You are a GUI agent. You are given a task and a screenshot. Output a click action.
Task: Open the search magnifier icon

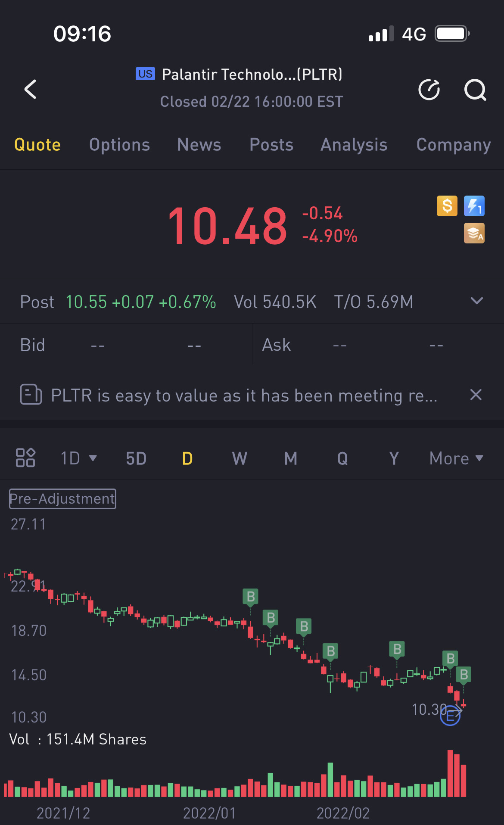point(475,90)
